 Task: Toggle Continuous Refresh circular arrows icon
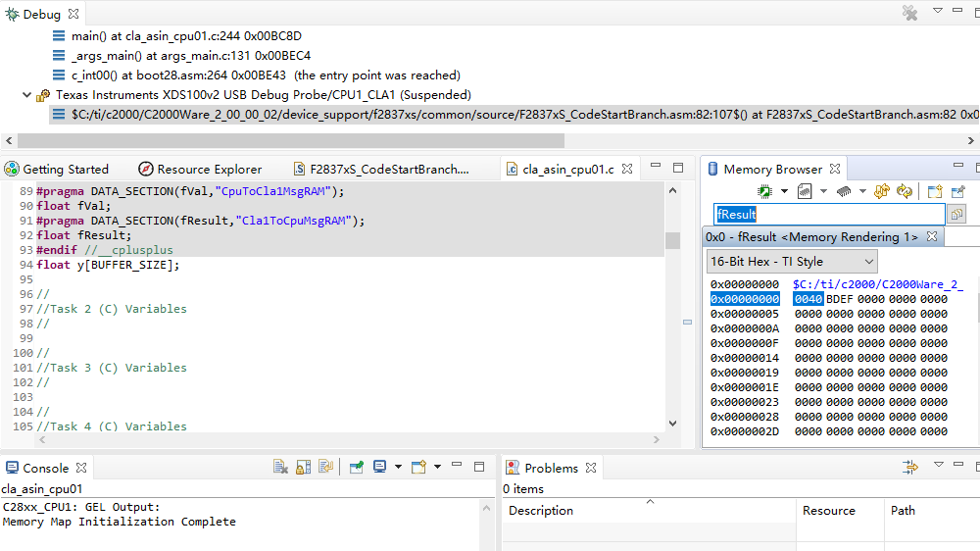905,191
